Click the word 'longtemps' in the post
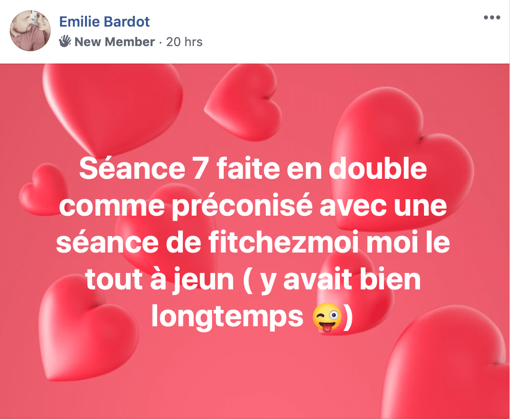The image size is (510, 420). tap(227, 317)
